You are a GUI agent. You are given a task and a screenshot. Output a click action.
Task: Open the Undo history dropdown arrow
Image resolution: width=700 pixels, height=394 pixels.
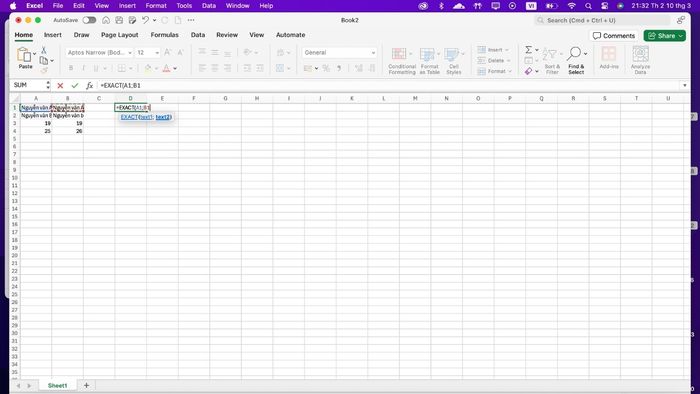tap(154, 20)
